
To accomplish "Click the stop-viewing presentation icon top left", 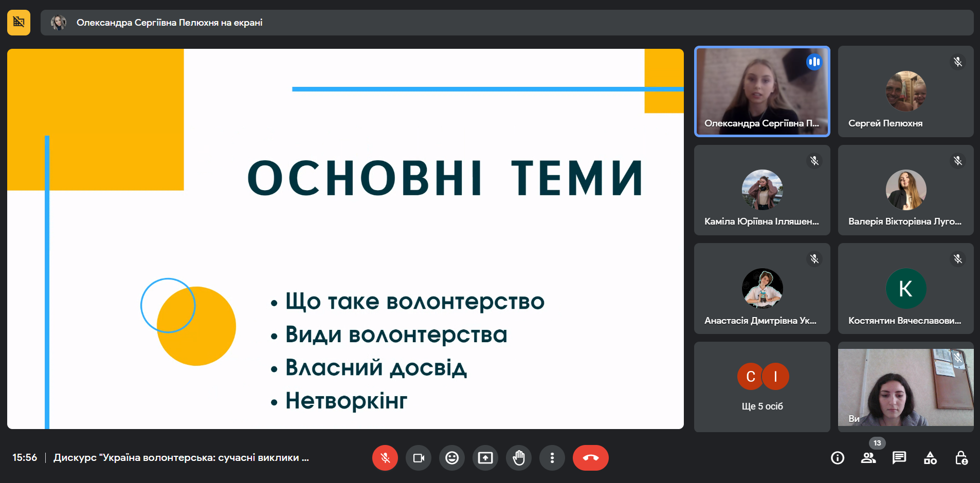I will (19, 23).
